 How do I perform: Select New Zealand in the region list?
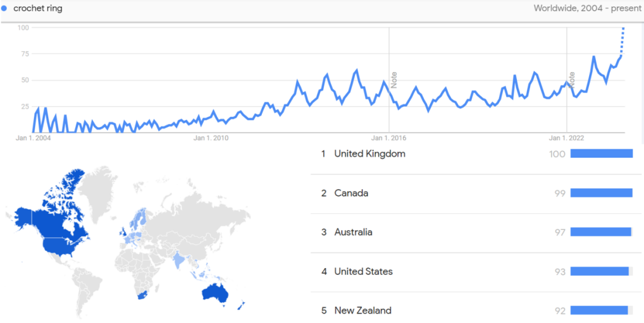tap(476, 310)
